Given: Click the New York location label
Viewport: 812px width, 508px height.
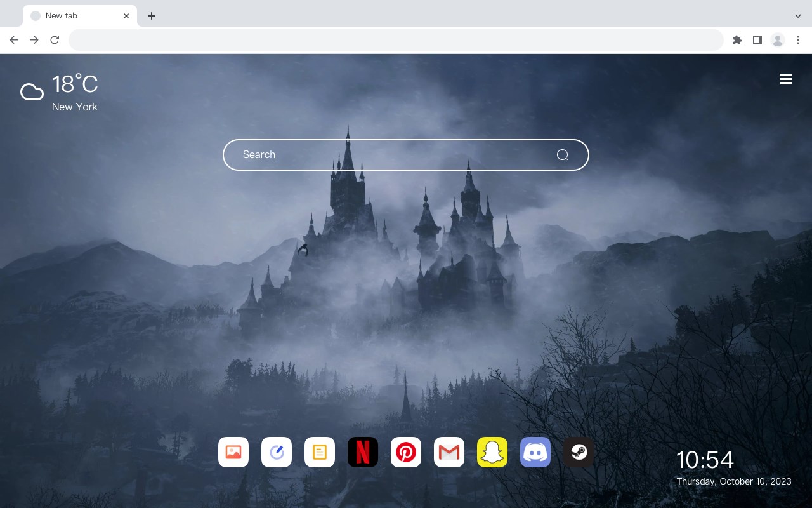Looking at the screenshot, I should pyautogui.click(x=75, y=107).
